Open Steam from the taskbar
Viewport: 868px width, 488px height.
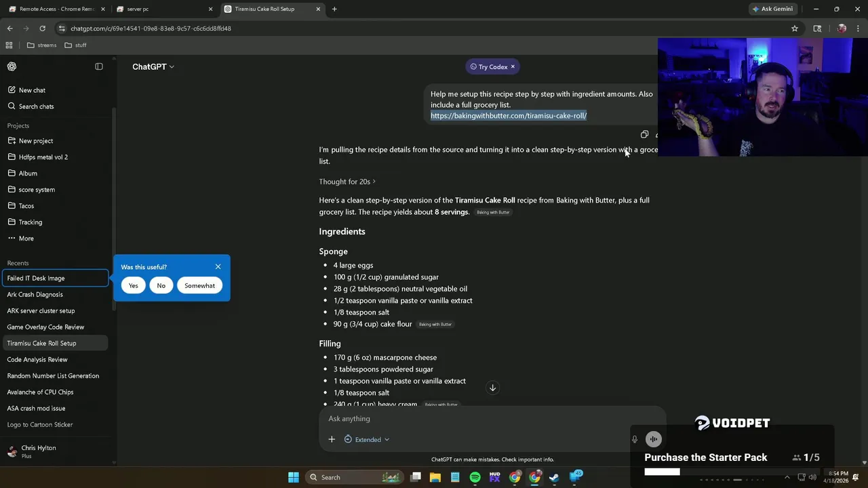coord(555,477)
